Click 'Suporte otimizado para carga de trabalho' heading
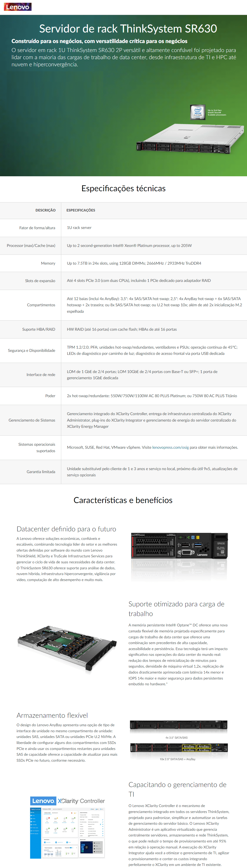Image resolution: width=247 pixels, height=868 pixels. click(x=176, y=609)
